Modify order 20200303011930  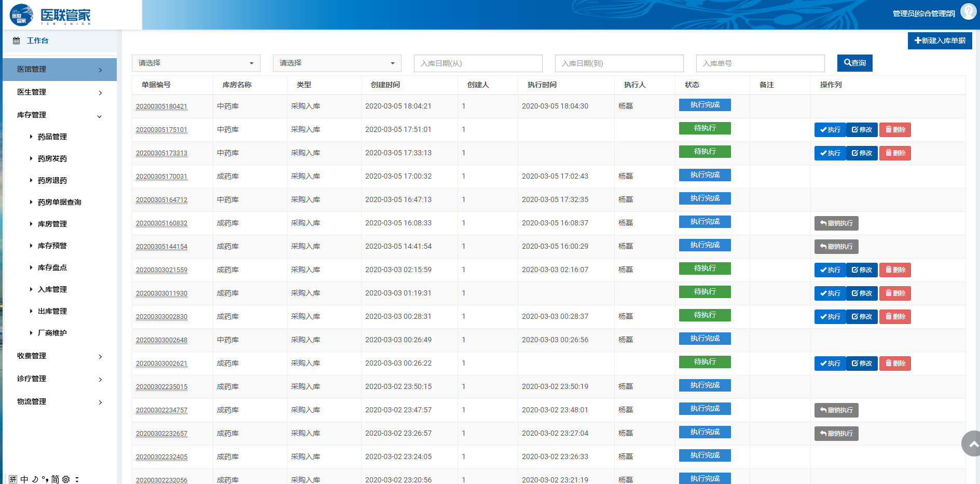point(862,293)
